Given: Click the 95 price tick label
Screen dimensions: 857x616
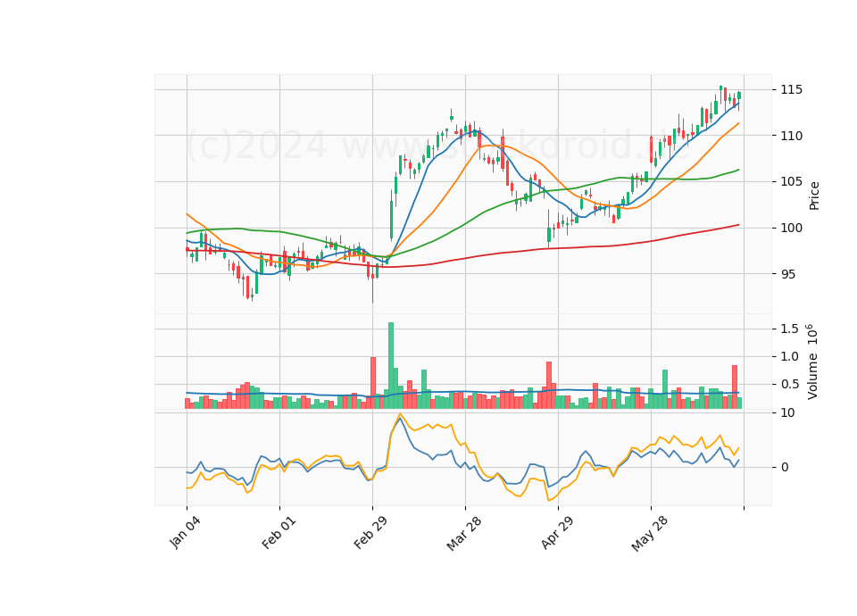Looking at the screenshot, I should pyautogui.click(x=787, y=274).
